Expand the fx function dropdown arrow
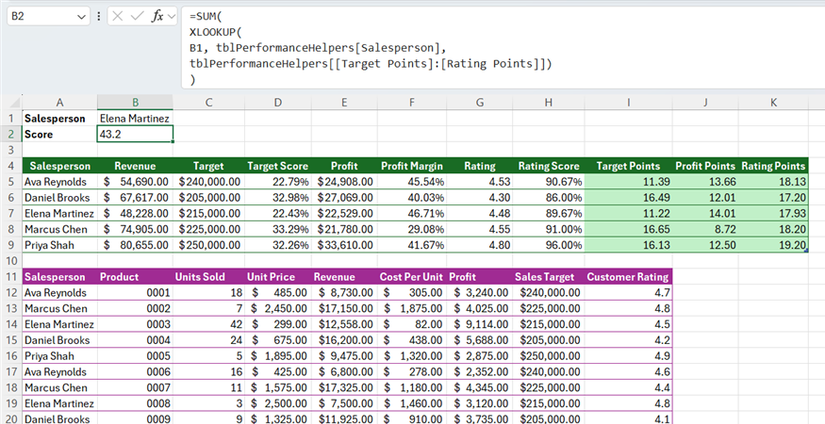This screenshot has width=825, height=424. point(172,17)
